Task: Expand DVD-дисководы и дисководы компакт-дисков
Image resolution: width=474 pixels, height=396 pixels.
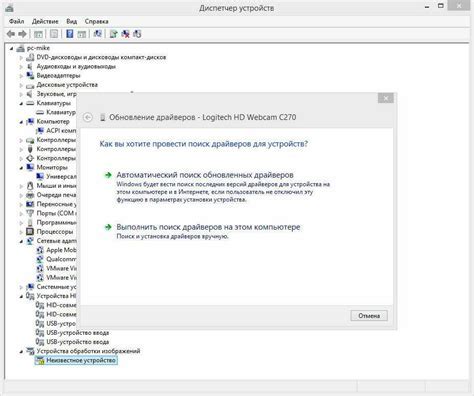Action: (x=21, y=57)
